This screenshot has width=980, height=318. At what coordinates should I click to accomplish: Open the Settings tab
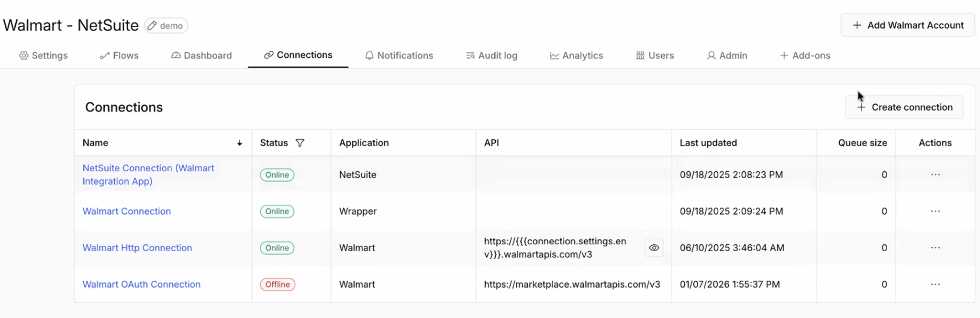click(x=44, y=55)
